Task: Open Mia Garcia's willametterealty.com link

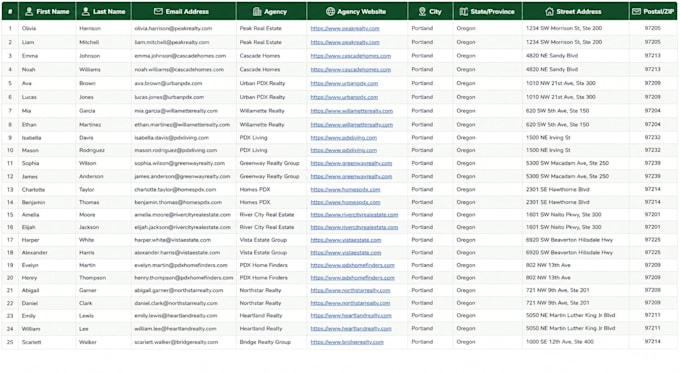Action: click(x=352, y=111)
